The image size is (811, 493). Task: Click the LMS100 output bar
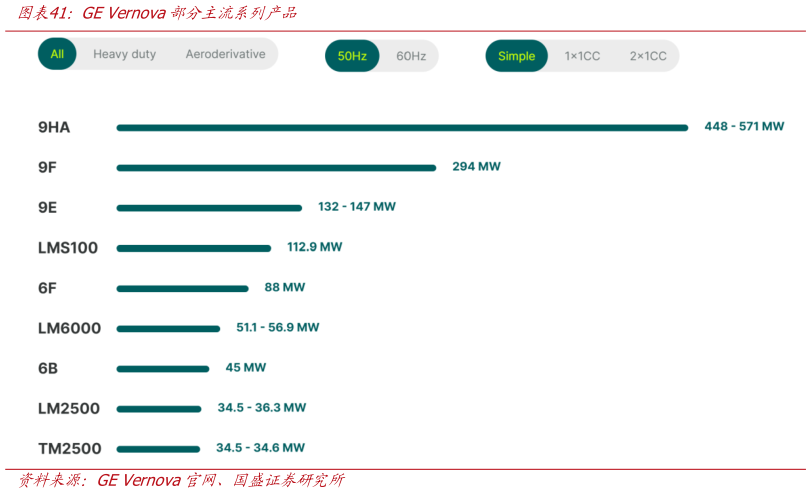coord(193,248)
